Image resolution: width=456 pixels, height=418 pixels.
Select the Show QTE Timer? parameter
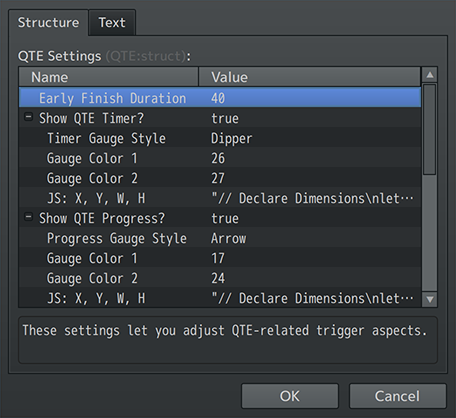(x=220, y=117)
